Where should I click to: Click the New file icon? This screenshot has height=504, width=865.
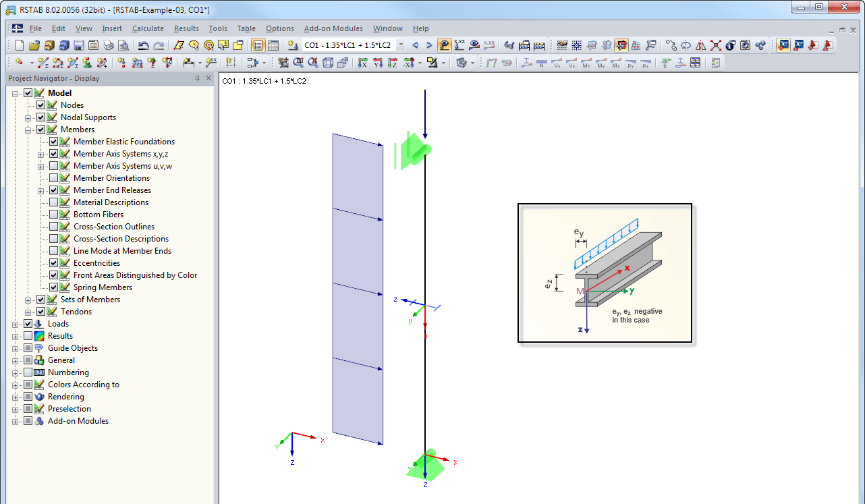click(19, 45)
